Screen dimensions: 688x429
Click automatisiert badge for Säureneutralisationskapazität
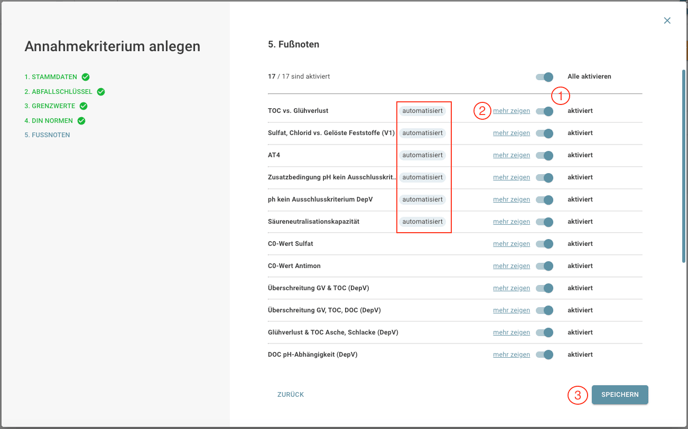pyautogui.click(x=423, y=222)
